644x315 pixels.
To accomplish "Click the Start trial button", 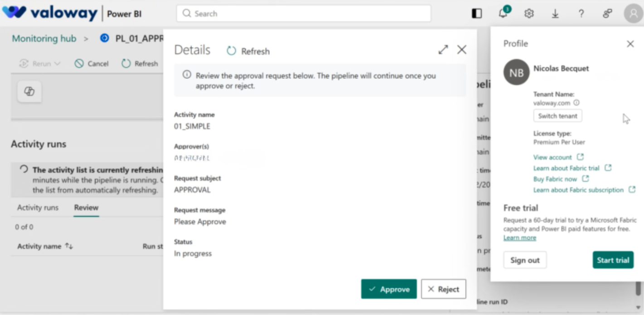I will click(x=613, y=260).
